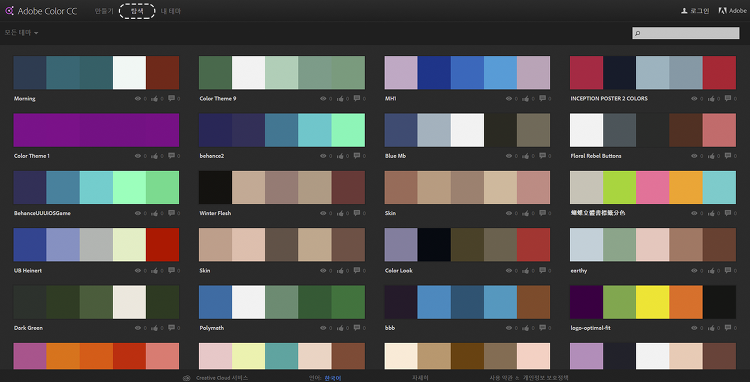Click the views eye icon for the MH1 theme
This screenshot has height=382, width=750.
tap(509, 98)
